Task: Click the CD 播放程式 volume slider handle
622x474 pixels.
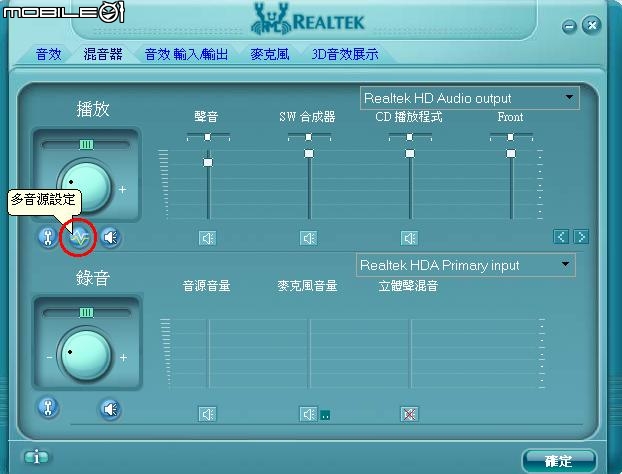Action: click(410, 153)
